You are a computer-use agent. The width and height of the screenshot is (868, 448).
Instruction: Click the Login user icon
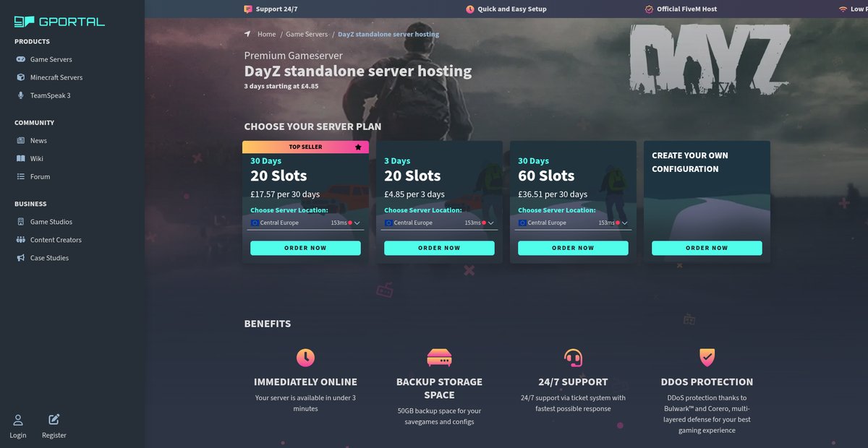[x=18, y=420]
